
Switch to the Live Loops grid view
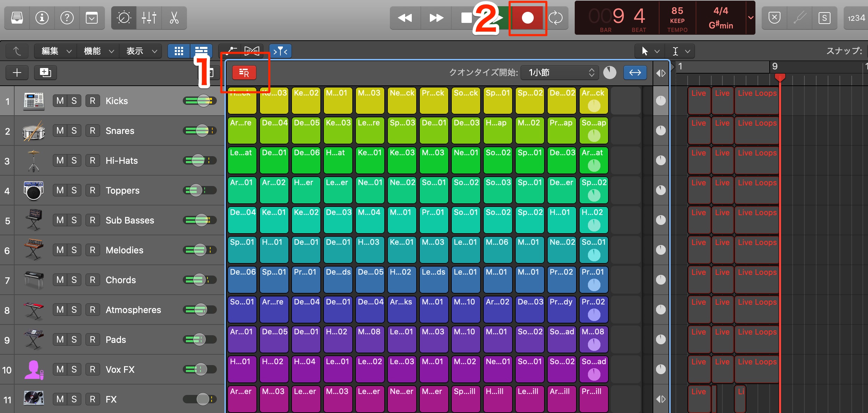tap(179, 51)
